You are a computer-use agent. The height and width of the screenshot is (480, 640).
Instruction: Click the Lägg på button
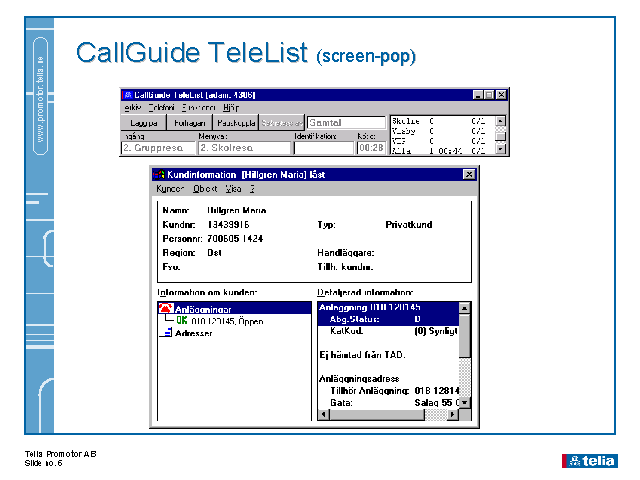(144, 122)
